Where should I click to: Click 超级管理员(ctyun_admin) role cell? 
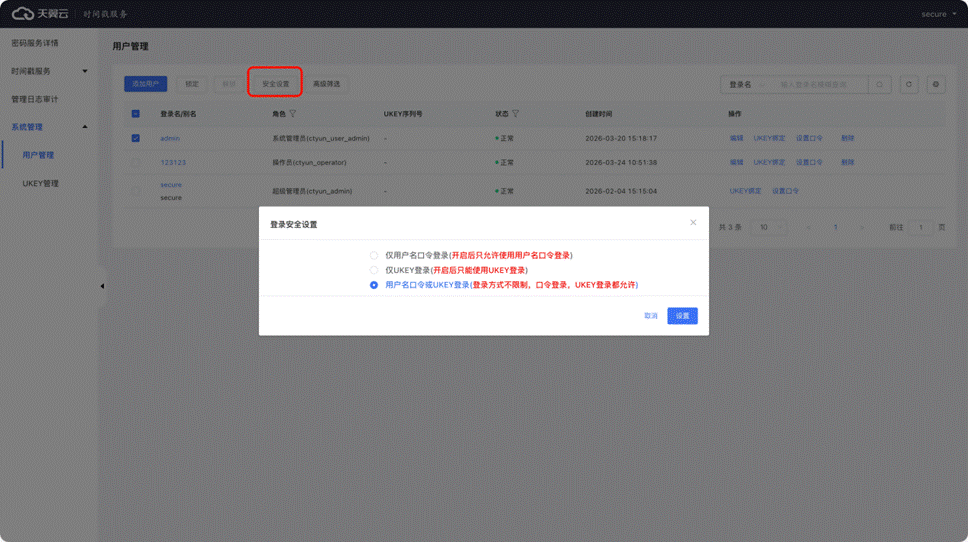(x=312, y=191)
